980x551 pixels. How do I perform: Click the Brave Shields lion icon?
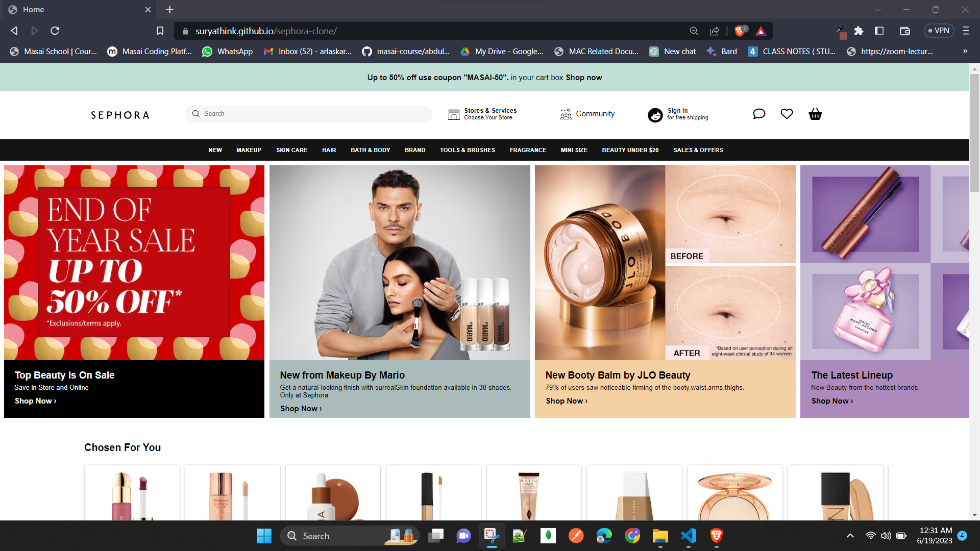click(x=739, y=31)
